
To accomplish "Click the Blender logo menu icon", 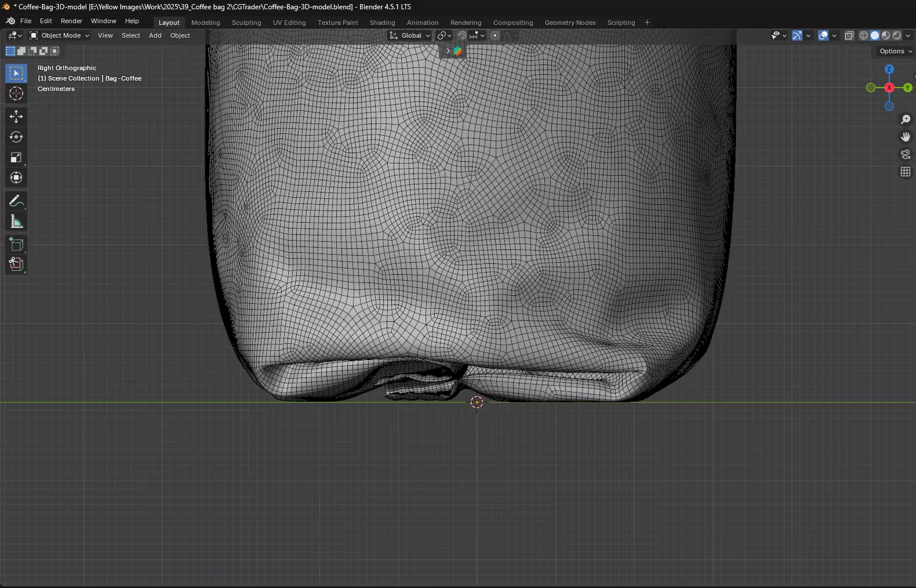I will [10, 21].
